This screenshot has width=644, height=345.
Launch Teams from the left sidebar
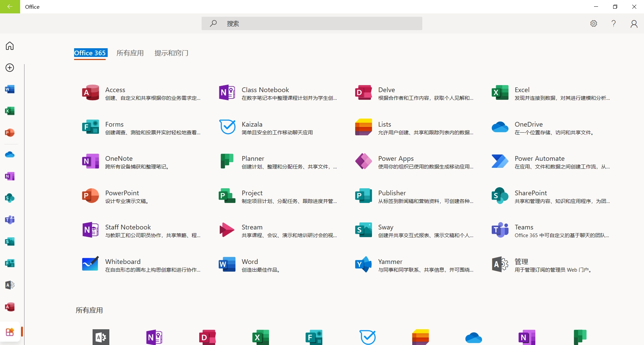[10, 220]
